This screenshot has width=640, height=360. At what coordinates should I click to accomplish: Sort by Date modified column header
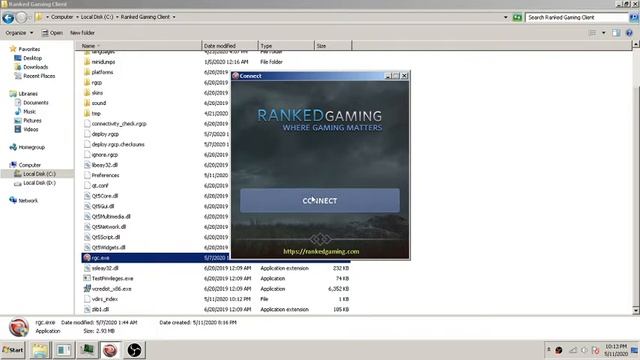pyautogui.click(x=230, y=46)
